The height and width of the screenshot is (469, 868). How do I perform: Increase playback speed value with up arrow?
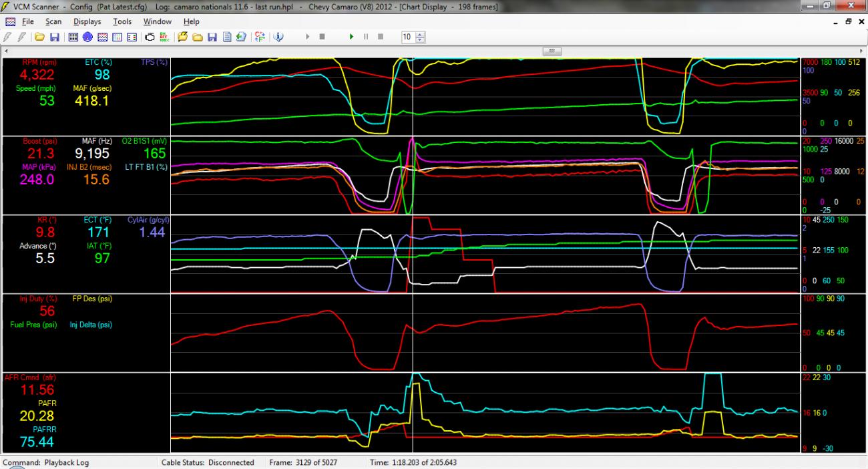(420, 34)
